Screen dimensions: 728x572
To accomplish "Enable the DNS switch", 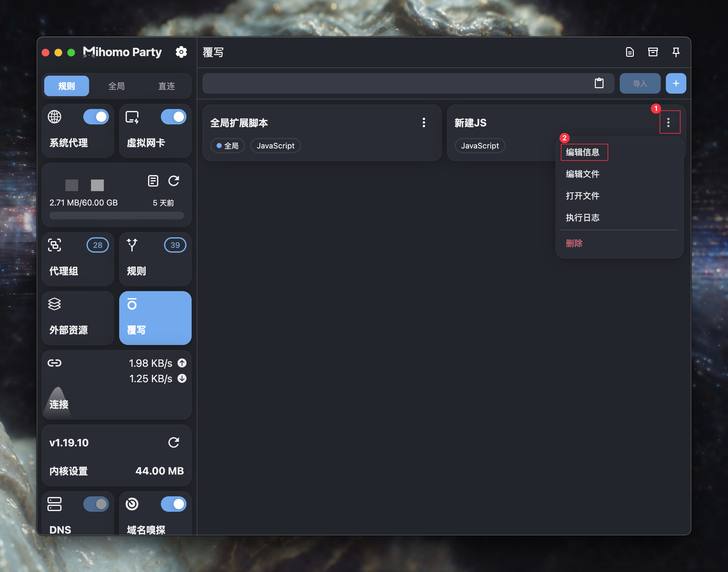I will [96, 504].
